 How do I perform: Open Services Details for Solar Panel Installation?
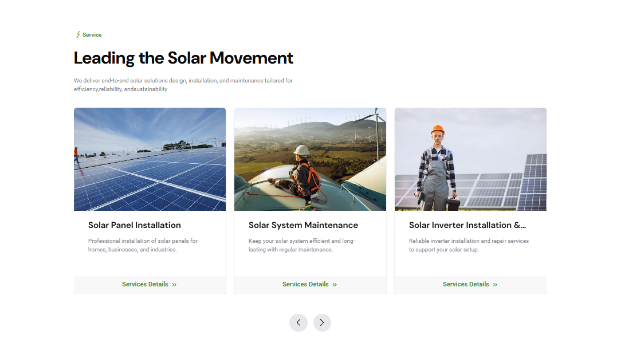[150, 285]
